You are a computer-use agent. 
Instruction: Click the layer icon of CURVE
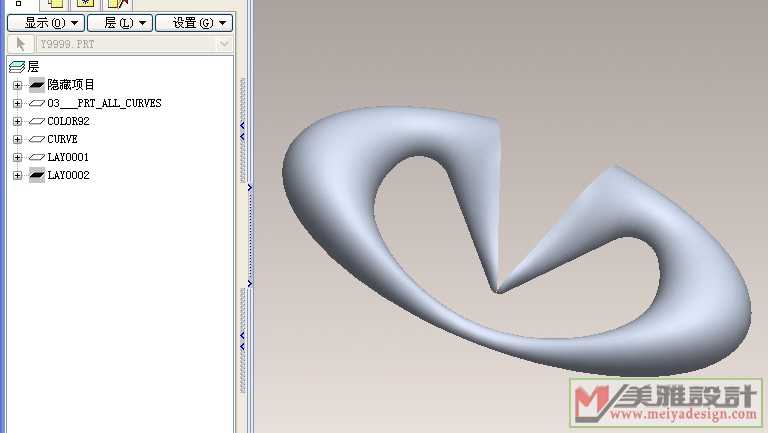click(37, 139)
